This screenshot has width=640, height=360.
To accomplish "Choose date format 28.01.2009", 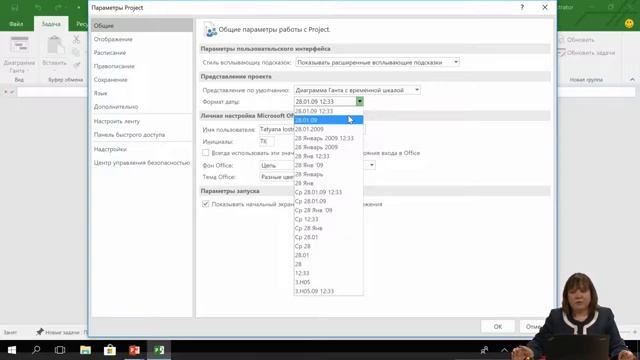I will pyautogui.click(x=328, y=129).
